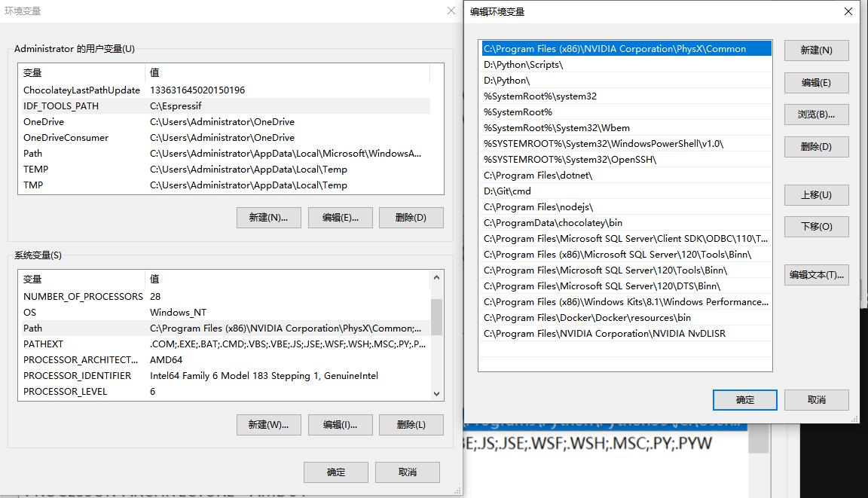This screenshot has height=498, width=868.
Task: Click the Windows_NT value cell
Action: point(178,313)
